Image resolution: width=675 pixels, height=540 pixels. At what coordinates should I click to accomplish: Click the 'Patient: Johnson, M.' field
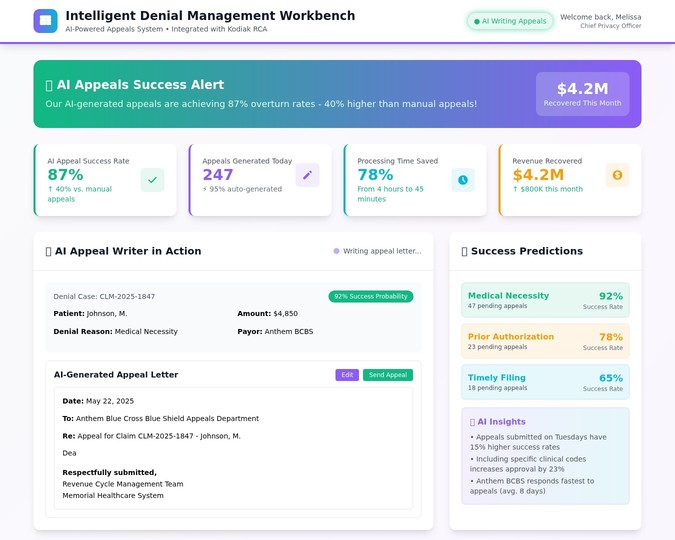click(90, 313)
